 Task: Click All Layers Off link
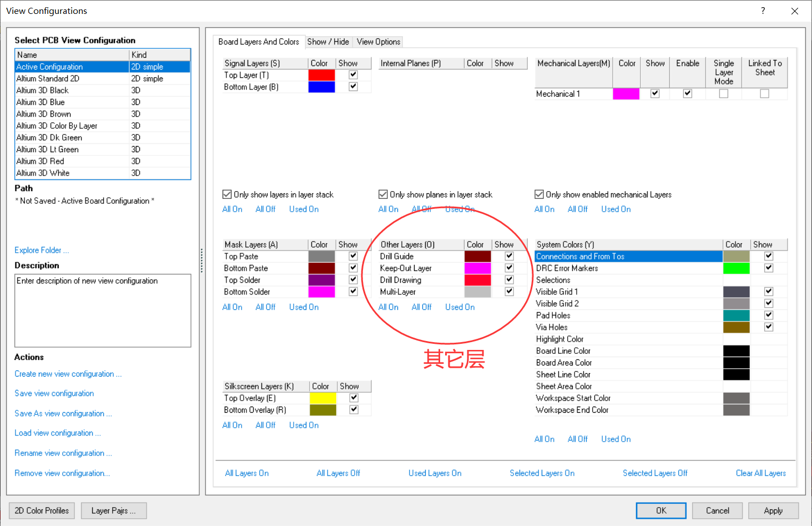pyautogui.click(x=338, y=473)
